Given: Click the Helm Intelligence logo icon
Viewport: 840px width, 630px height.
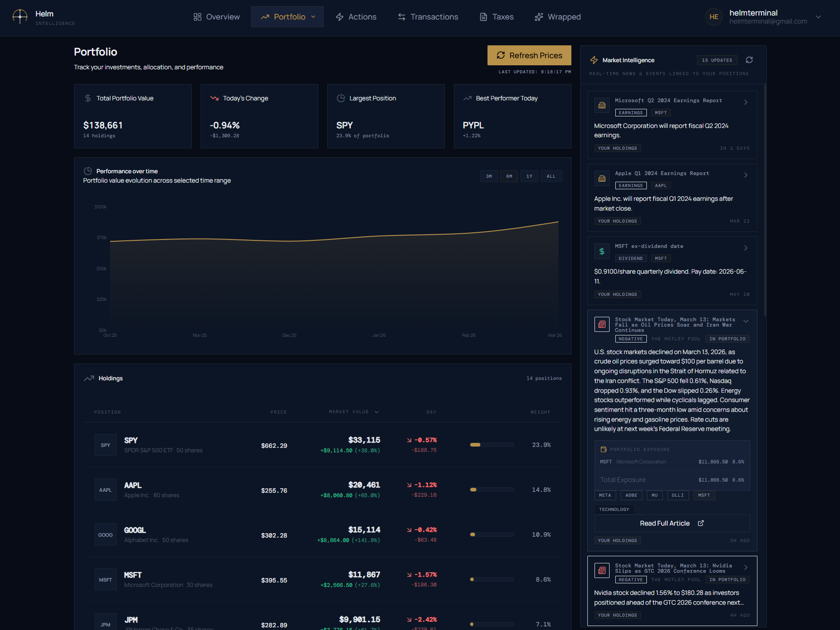Looking at the screenshot, I should [x=20, y=17].
